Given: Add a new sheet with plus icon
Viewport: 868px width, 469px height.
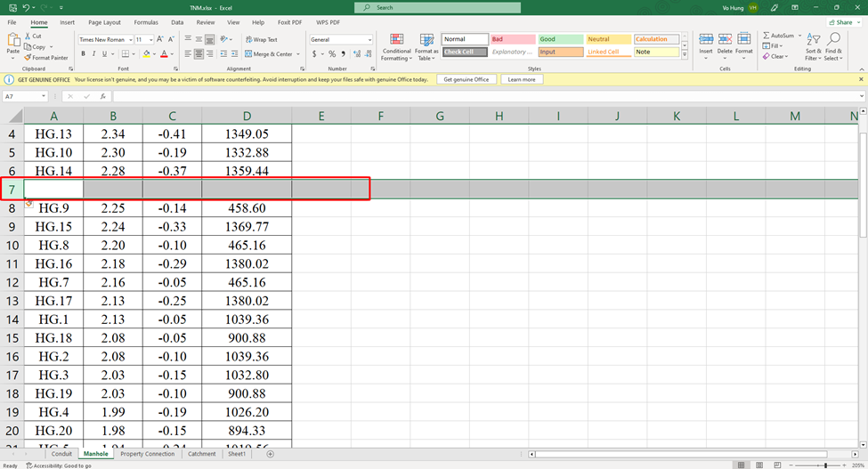Looking at the screenshot, I should (271, 454).
